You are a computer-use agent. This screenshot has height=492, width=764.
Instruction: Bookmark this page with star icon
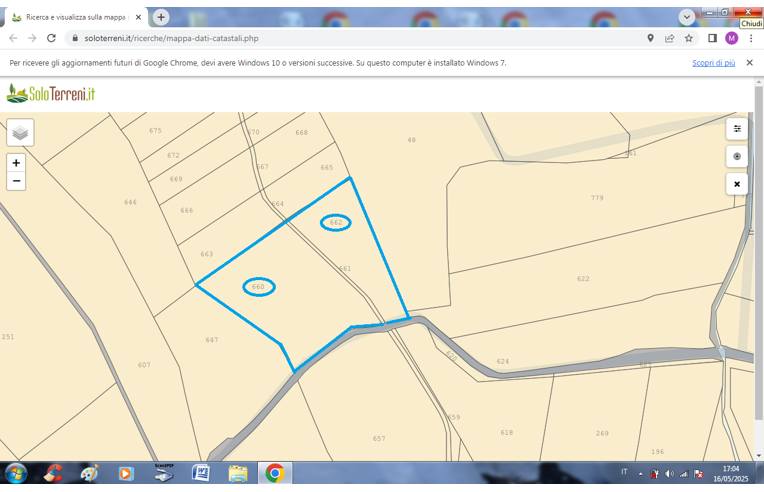[689, 38]
